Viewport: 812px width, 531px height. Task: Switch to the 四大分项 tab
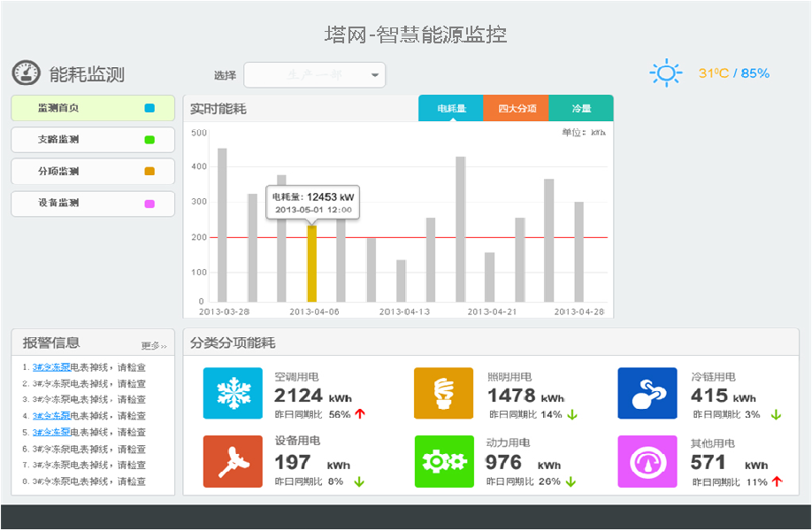pyautogui.click(x=517, y=109)
